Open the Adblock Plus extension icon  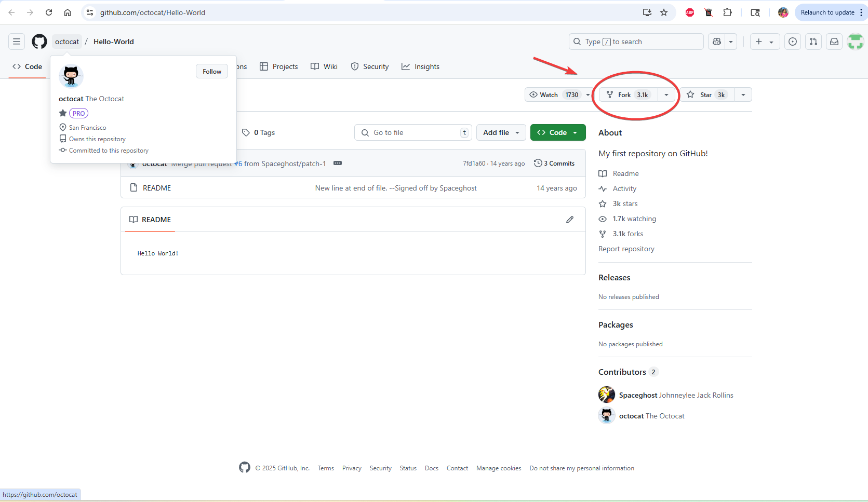690,12
